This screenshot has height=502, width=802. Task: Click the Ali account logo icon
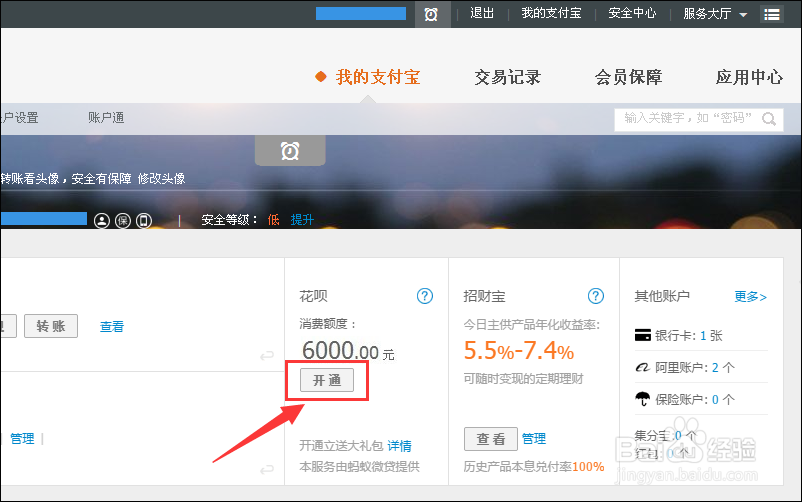[x=642, y=367]
